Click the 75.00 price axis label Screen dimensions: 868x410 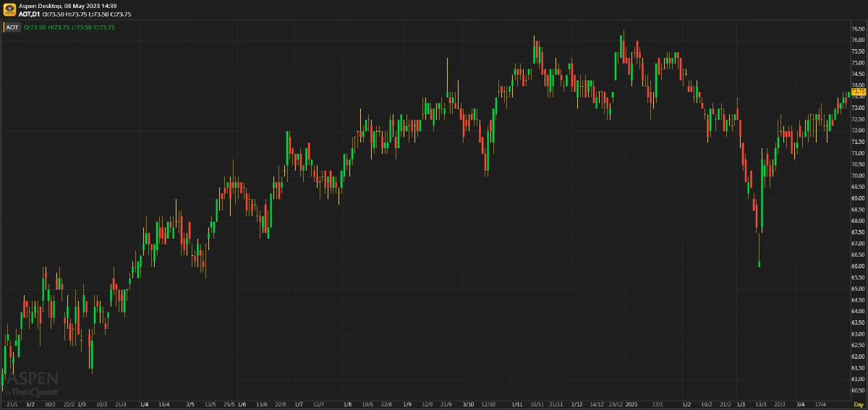[859, 63]
